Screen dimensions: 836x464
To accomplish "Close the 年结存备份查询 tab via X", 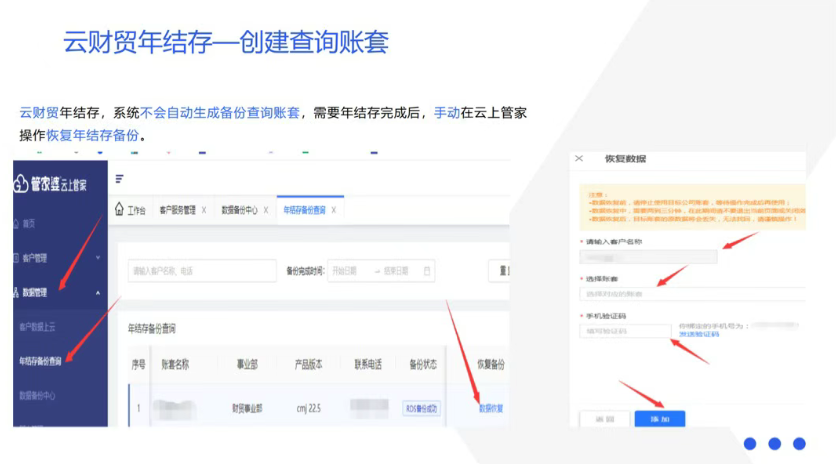I will [x=334, y=211].
